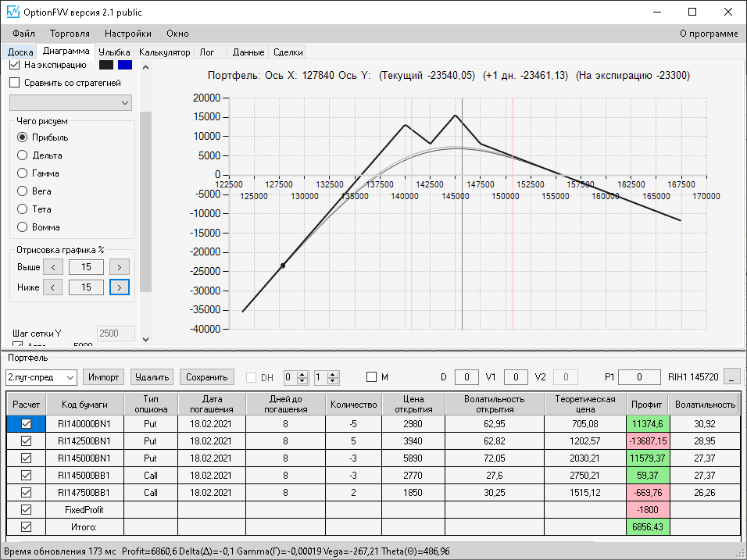Uncheck the RI140000BN1 row checkbox
The width and height of the screenshot is (747, 560).
(27, 424)
